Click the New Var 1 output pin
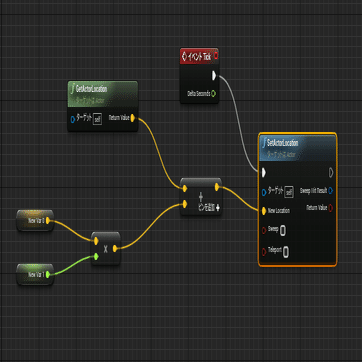Image resolution: width=362 pixels, height=362 pixels. [x=48, y=274]
